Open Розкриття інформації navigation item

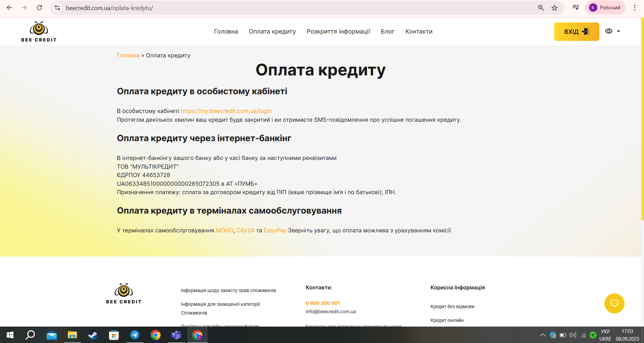pyautogui.click(x=338, y=32)
